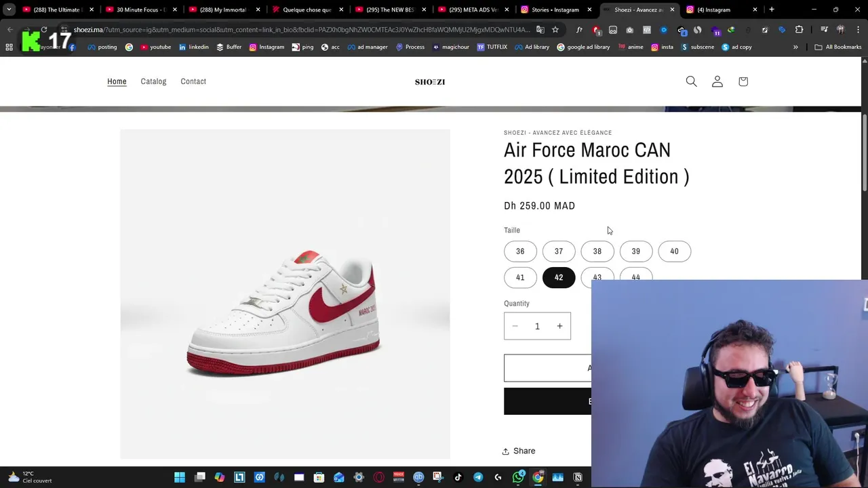This screenshot has width=868, height=488.
Task: Select size 42 option
Action: pos(559,277)
